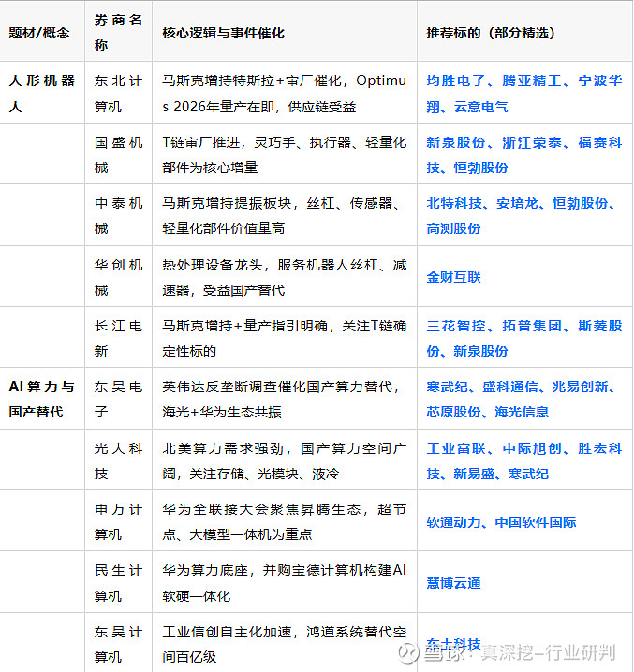Click the AI算力与国产替代 category cell
Viewport: 634px width, 672px height.
point(42,399)
